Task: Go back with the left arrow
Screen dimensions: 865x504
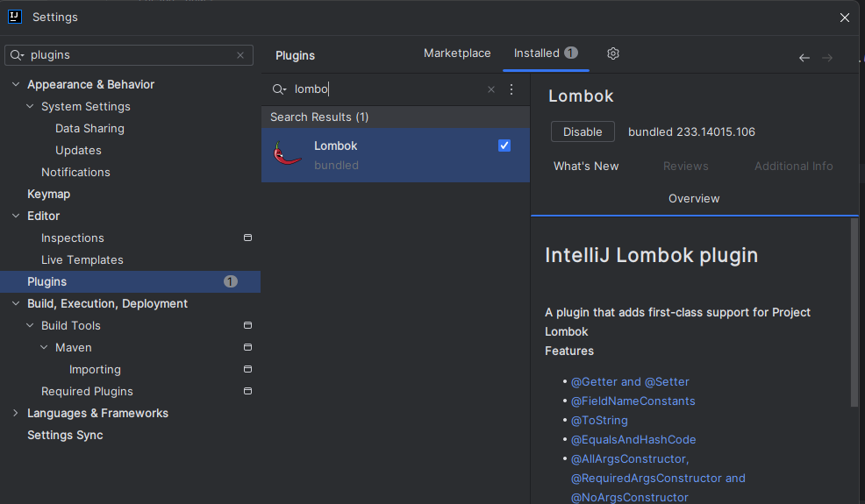Action: [804, 58]
